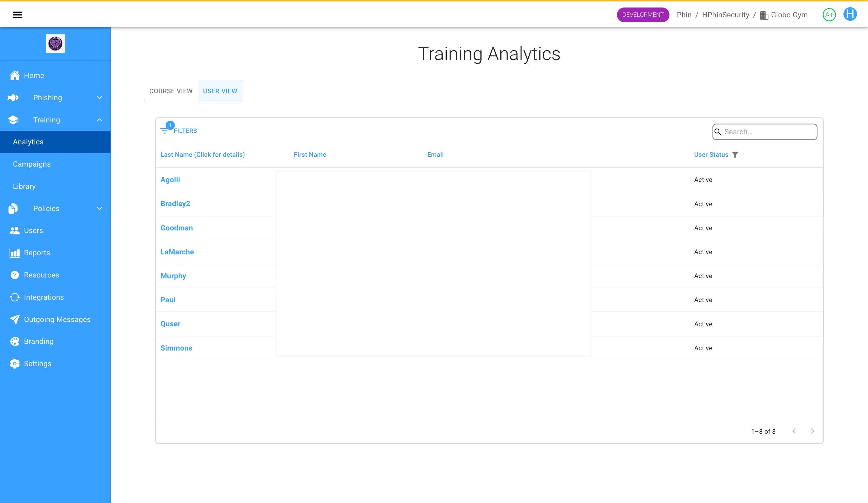Click the Reports bar chart icon

coord(14,253)
